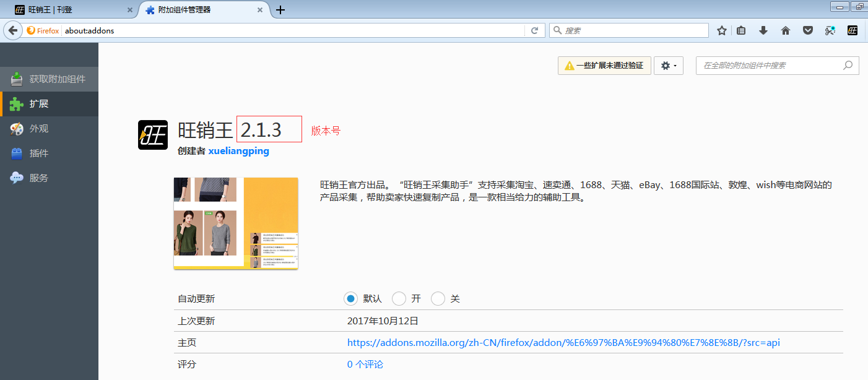Click the 旺销王 extension toolbar icon
The width and height of the screenshot is (868, 380).
[853, 30]
